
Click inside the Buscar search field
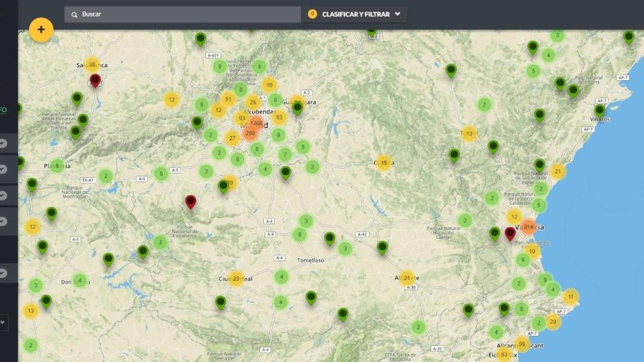tap(161, 14)
